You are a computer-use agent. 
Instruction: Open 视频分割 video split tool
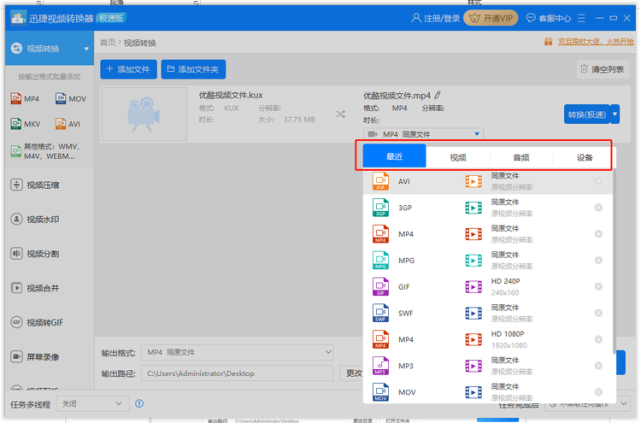[x=35, y=254]
